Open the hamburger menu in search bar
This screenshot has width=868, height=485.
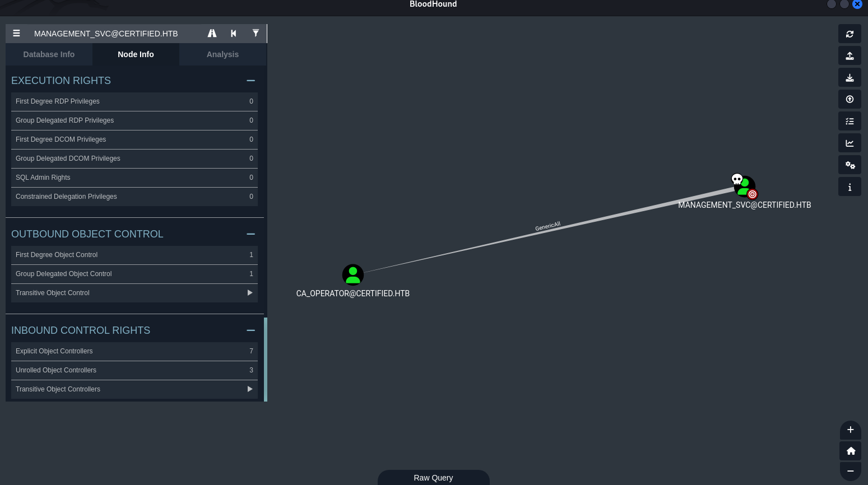17,34
